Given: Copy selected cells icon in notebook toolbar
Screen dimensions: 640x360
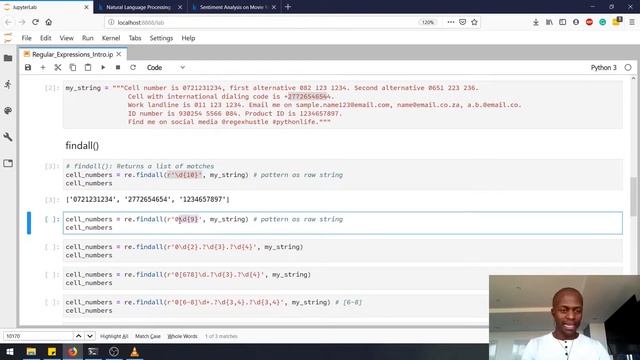Looking at the screenshot, I should pos(73,67).
